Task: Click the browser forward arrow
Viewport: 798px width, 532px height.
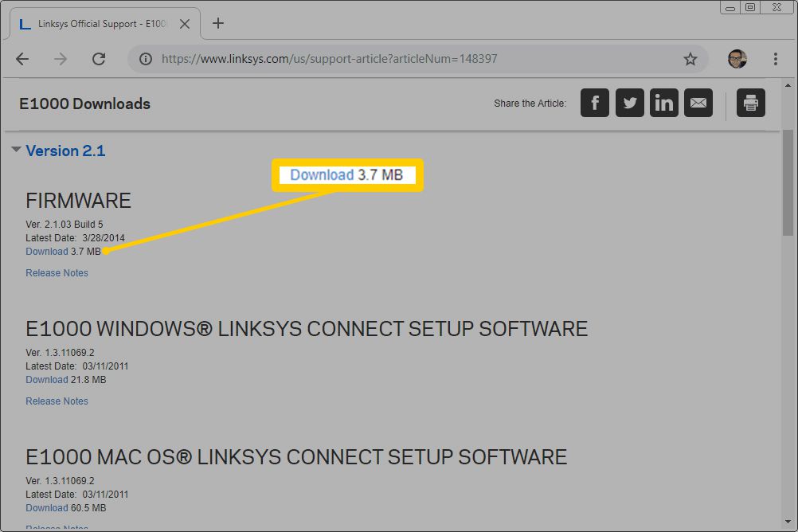Action: (x=61, y=59)
